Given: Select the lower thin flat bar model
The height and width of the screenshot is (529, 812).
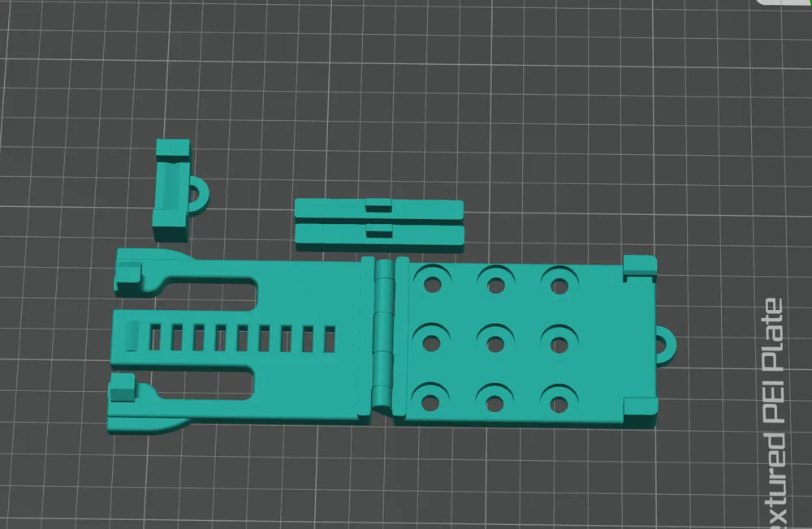Looking at the screenshot, I should (x=378, y=235).
